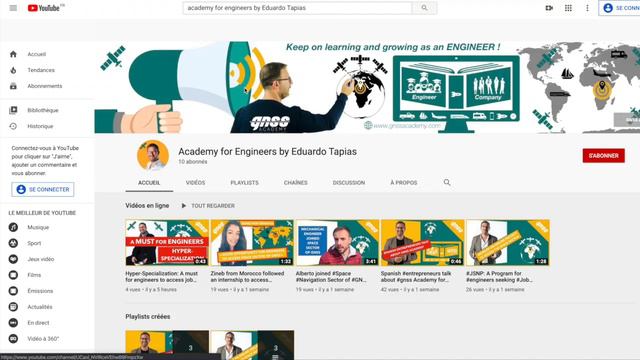Viewport: 640px width, 360px height.
Task: Open the Alberto joined #Space thumbnail
Action: point(337,242)
